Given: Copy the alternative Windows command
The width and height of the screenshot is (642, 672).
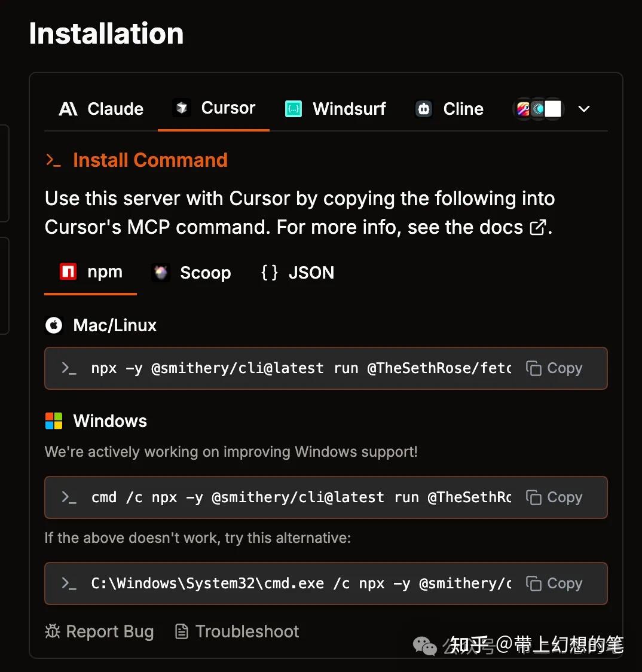Looking at the screenshot, I should 554,584.
